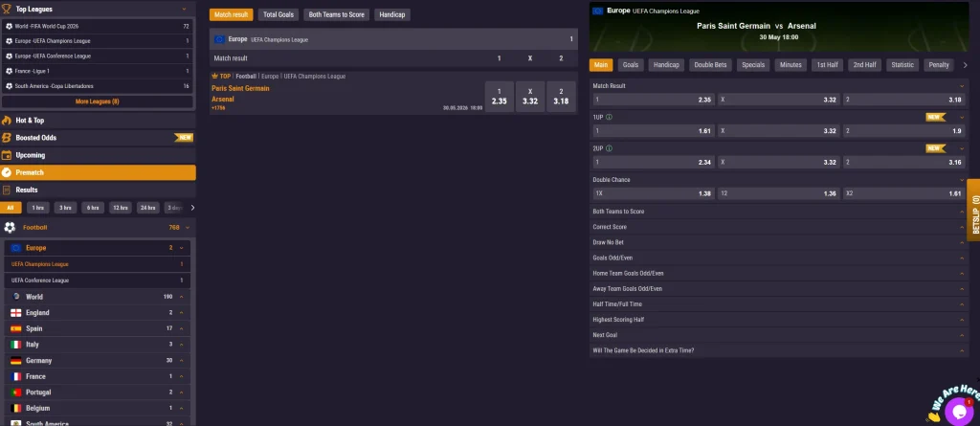Click the 2UP info icon
980x426 pixels.
609,148
